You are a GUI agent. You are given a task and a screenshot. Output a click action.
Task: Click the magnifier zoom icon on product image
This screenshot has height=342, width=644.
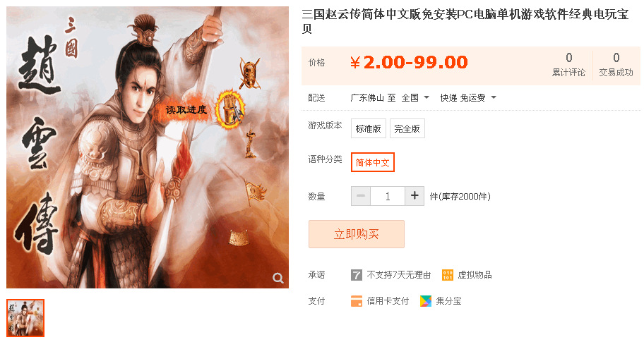278,278
